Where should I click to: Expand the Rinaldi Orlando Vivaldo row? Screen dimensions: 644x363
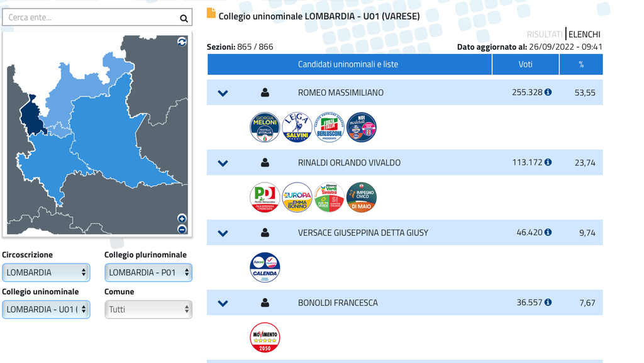[x=223, y=163]
